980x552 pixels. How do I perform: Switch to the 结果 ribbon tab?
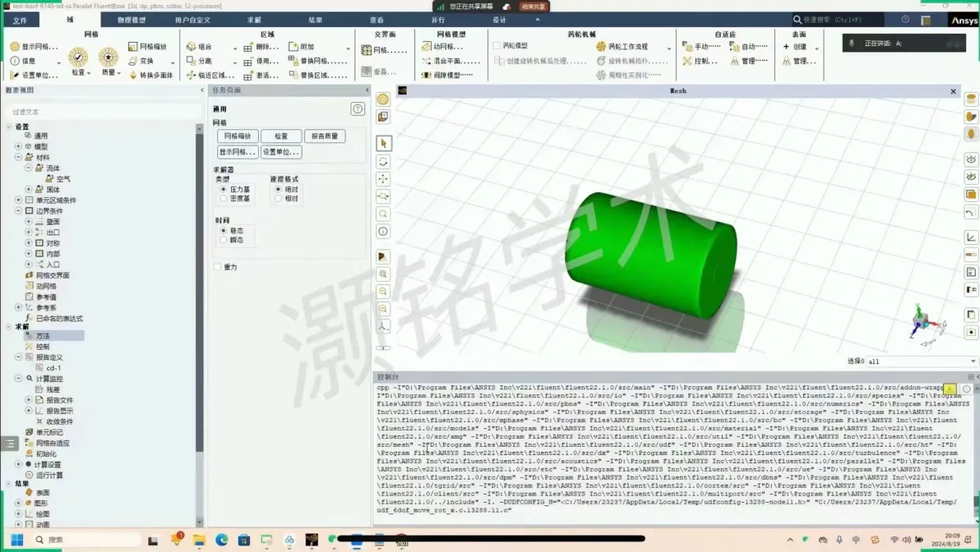(315, 20)
